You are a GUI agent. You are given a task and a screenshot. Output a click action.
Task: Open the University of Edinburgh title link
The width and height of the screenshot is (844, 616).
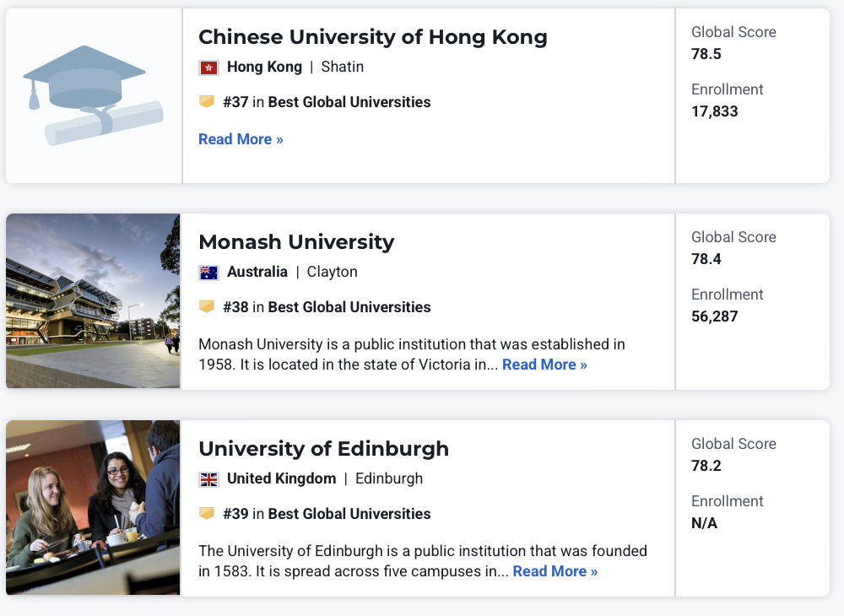(x=323, y=449)
